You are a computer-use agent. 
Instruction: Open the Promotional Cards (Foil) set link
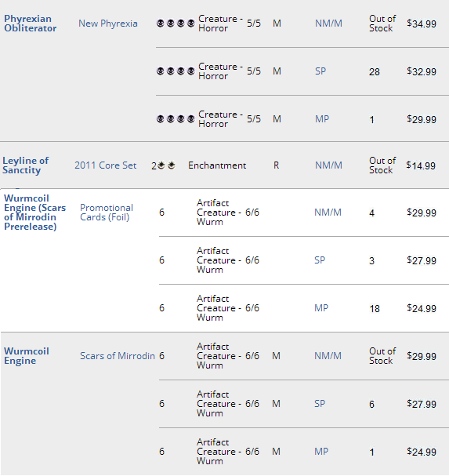[x=107, y=213]
